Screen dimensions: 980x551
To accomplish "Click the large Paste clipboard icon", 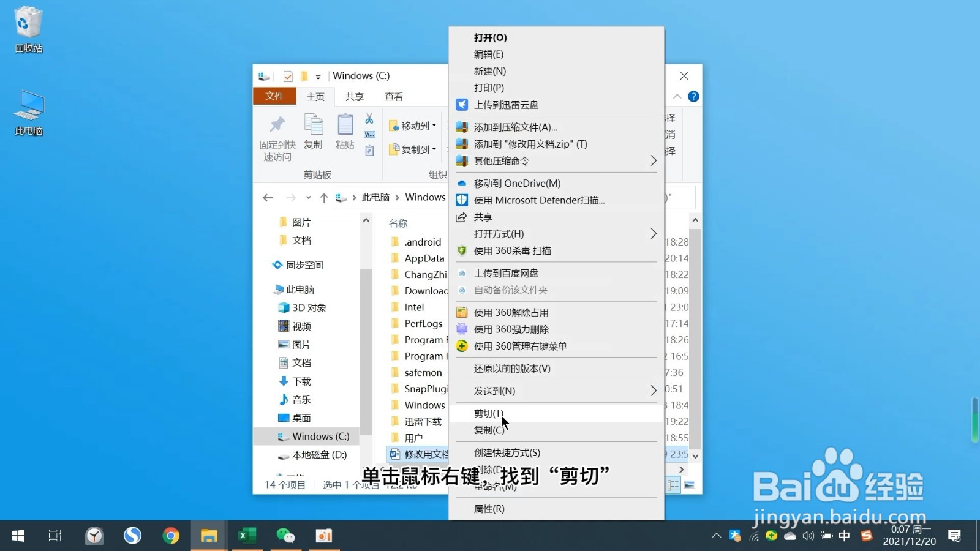I will 345,125.
